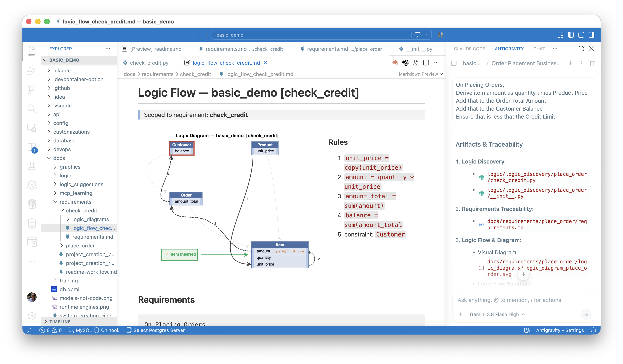This screenshot has height=364, width=623.
Task: Click the ChatGPT icon in editor toolbar
Action: pyautogui.click(x=405, y=63)
